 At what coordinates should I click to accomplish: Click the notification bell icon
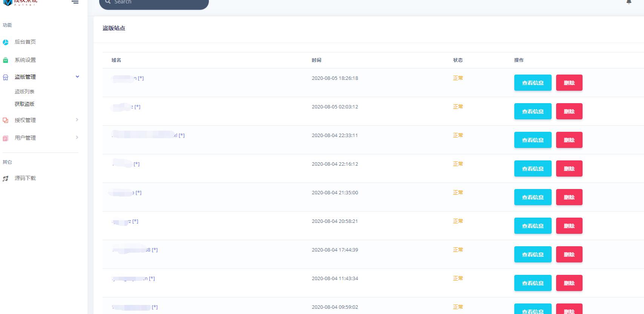[629, 2]
